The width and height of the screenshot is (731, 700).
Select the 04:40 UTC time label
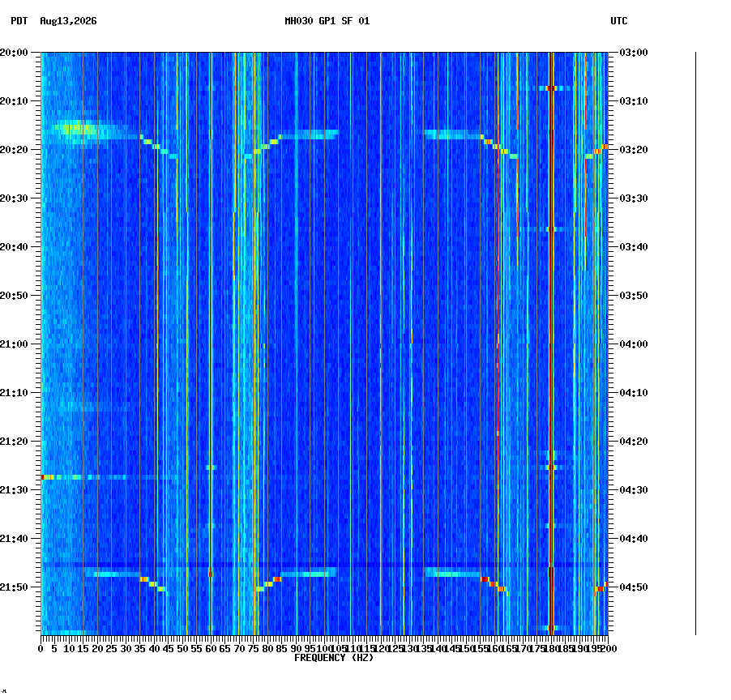[x=634, y=539]
